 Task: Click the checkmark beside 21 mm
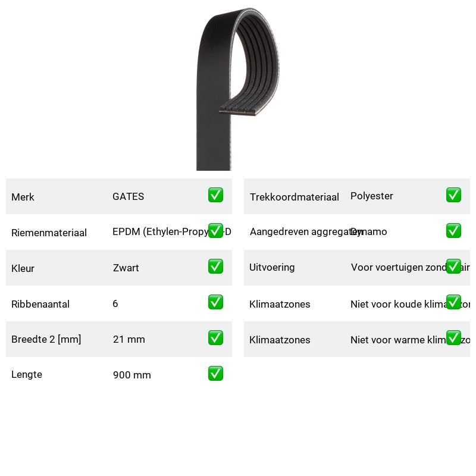click(215, 338)
